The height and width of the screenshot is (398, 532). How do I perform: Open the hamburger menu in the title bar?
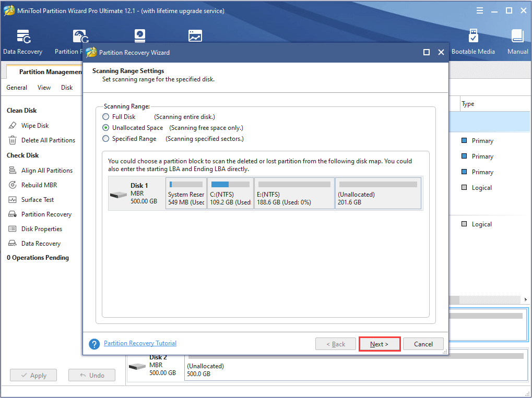tap(480, 11)
